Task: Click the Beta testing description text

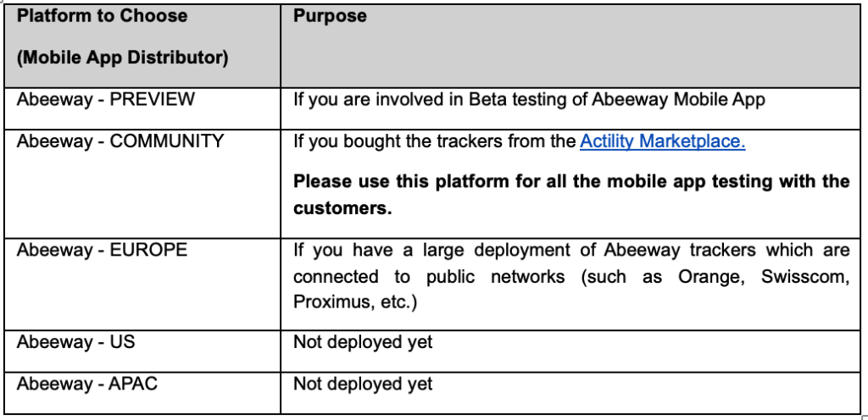Action: (529, 99)
